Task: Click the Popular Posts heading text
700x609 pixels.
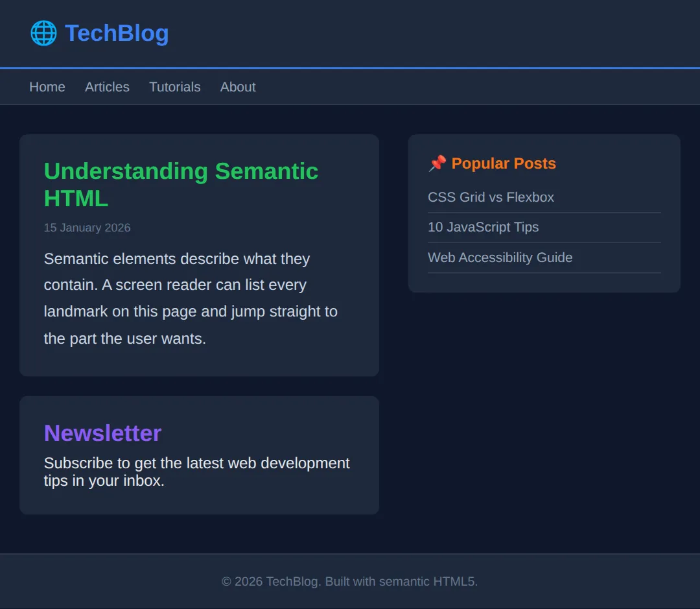Action: pyautogui.click(x=504, y=163)
